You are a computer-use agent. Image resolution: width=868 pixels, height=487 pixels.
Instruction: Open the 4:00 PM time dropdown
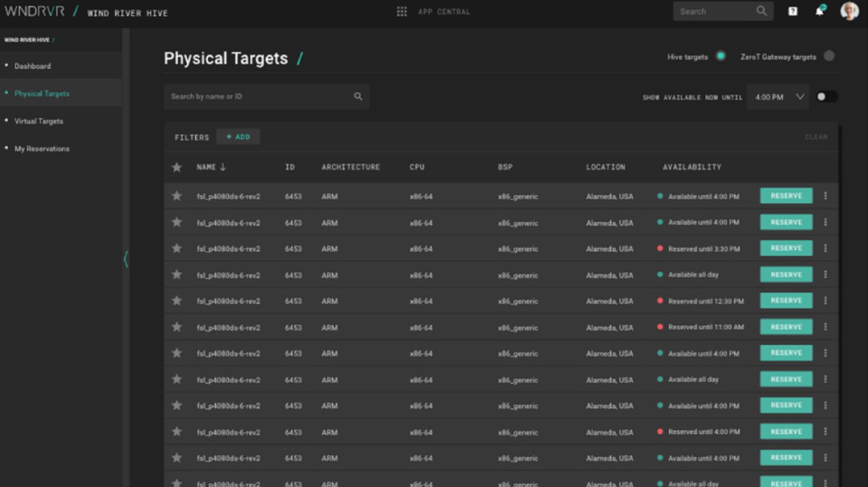coord(778,97)
